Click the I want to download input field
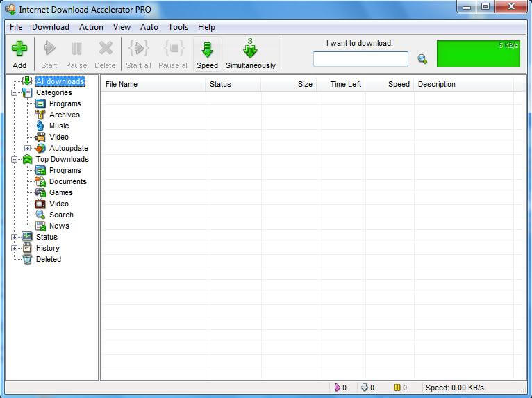The image size is (532, 398). tap(360, 59)
